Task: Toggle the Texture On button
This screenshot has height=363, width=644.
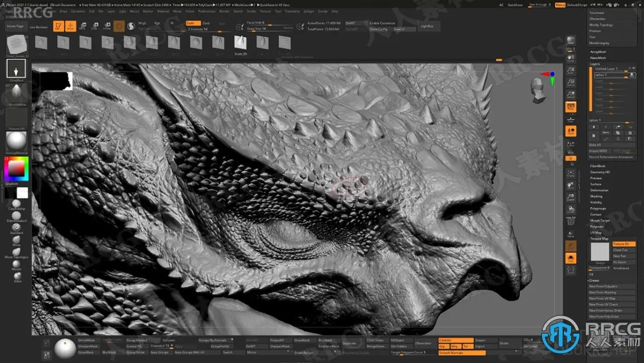Action: pyautogui.click(x=624, y=244)
